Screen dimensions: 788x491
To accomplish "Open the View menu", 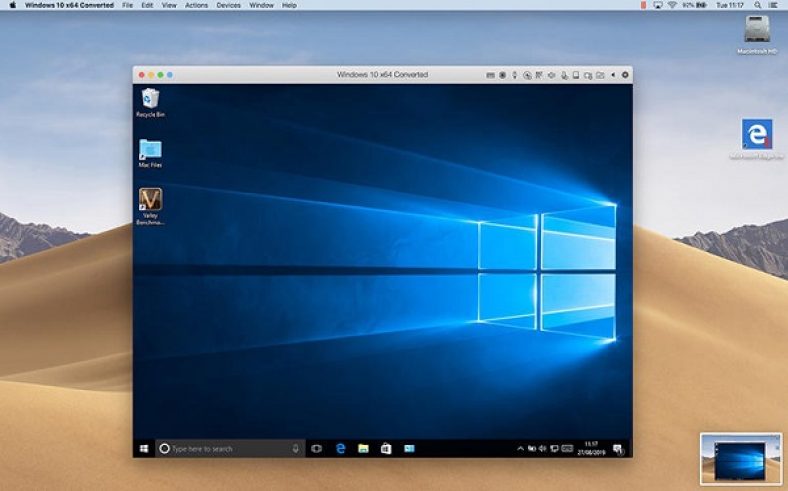I will click(x=169, y=5).
